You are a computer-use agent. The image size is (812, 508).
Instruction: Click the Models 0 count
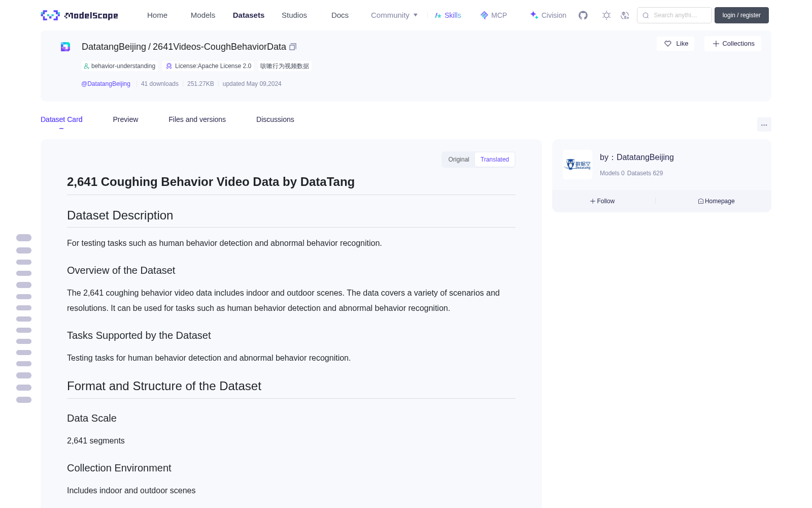[612, 173]
